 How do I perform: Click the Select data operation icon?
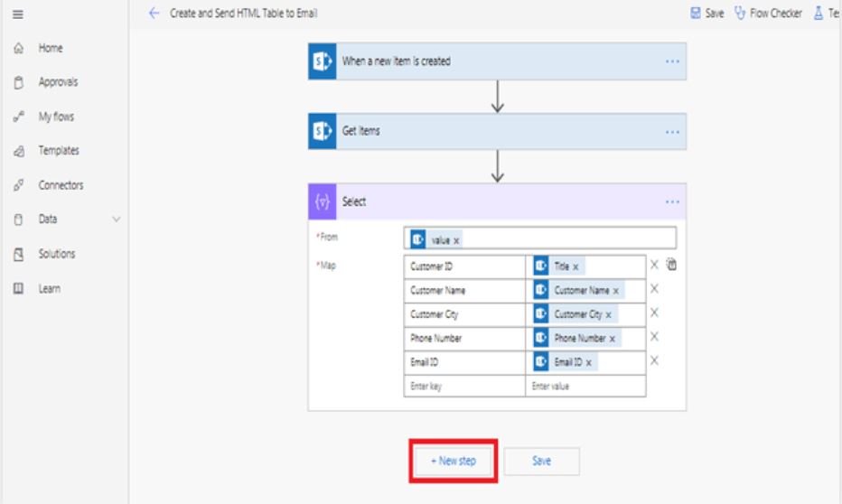tap(323, 201)
